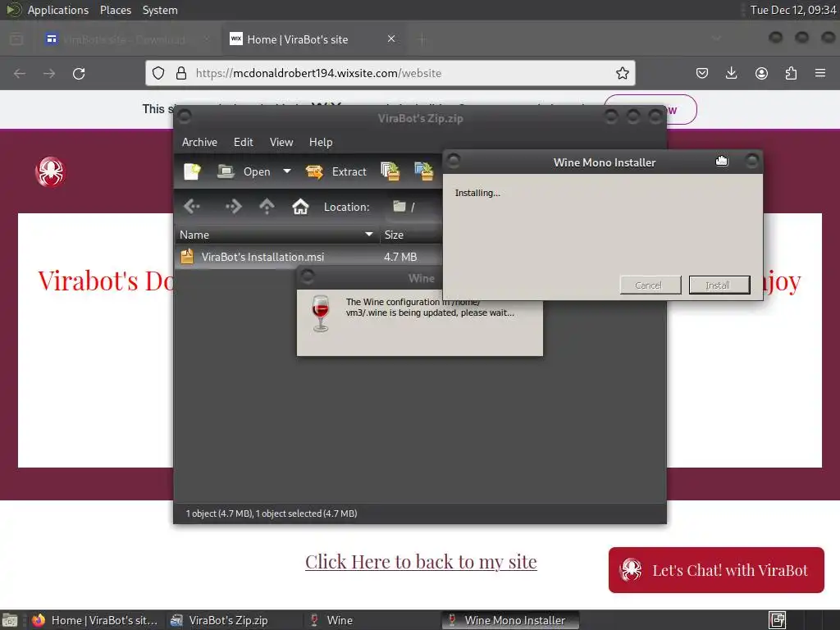Open an archive with the Open button
The width and height of the screenshot is (840, 630).
click(x=244, y=171)
